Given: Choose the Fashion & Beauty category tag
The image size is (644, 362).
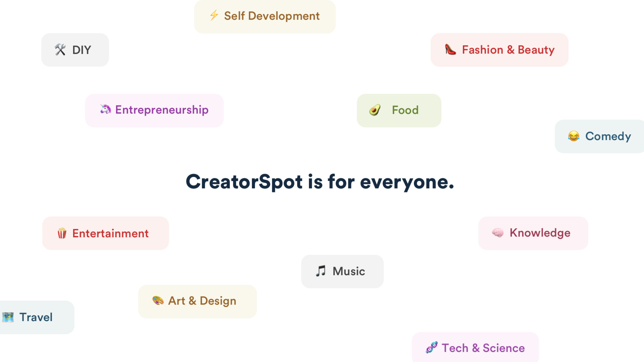Looking at the screenshot, I should tap(499, 50).
